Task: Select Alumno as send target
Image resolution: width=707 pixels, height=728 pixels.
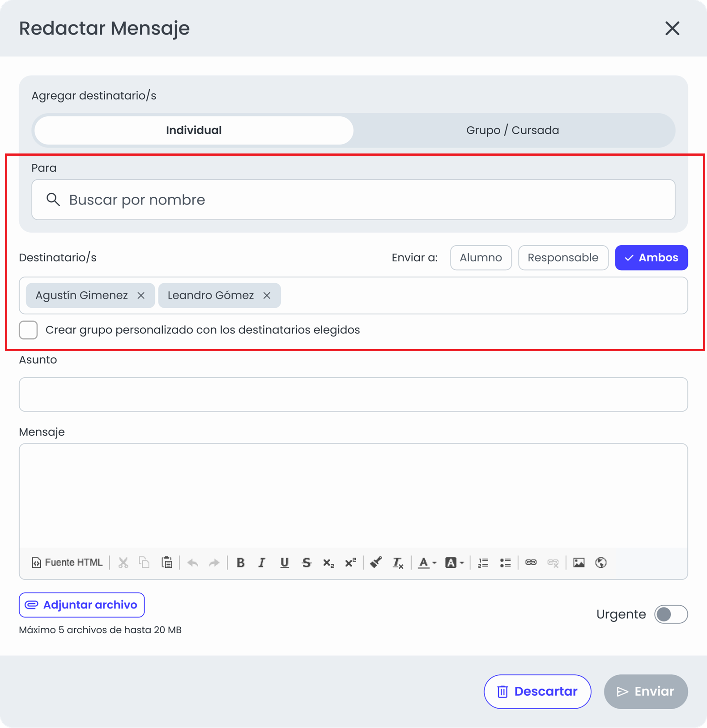Action: [x=481, y=258]
